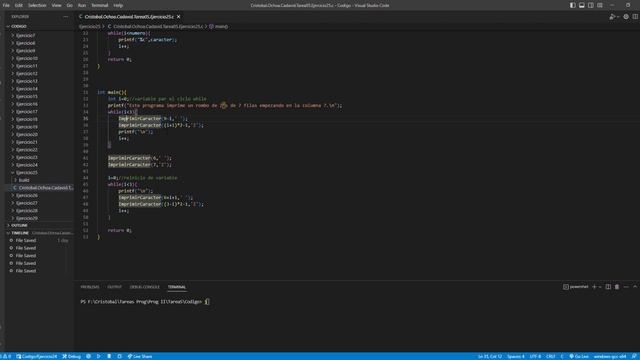Open notifications bell icon in status bar
Image resolution: width=640 pixels, height=360 pixels.
(634, 356)
